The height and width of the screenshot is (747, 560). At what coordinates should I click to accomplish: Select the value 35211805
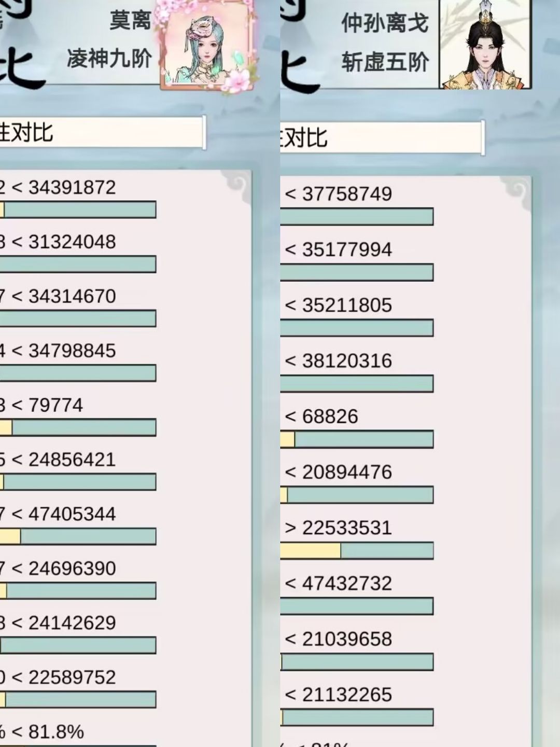[347, 305]
